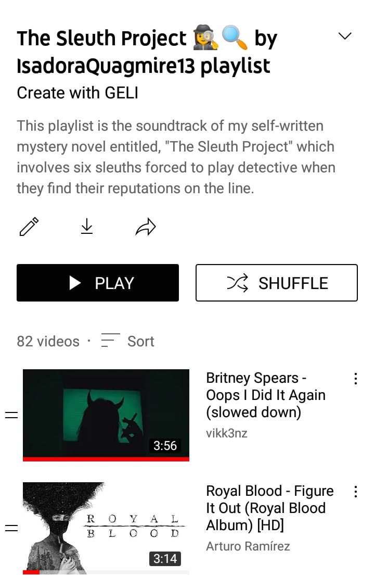
Task: Start playlist with the PLAY button
Action: click(98, 283)
